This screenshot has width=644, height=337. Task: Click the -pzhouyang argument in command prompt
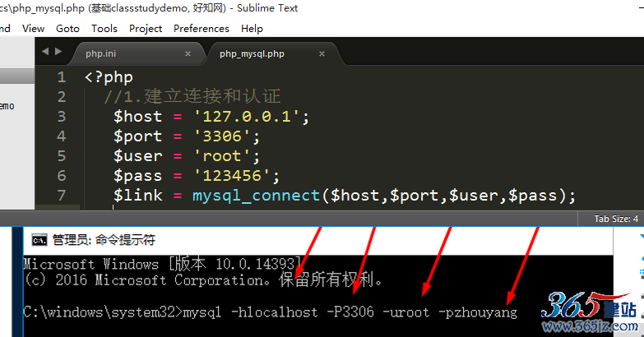pyautogui.click(x=478, y=313)
